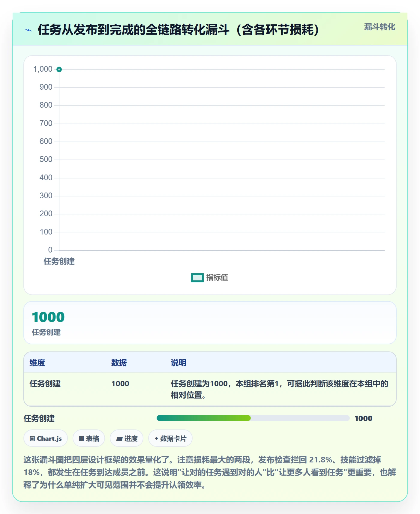420x514 pixels.
Task: Click the chart's 0 y-axis label
Action: (x=50, y=250)
